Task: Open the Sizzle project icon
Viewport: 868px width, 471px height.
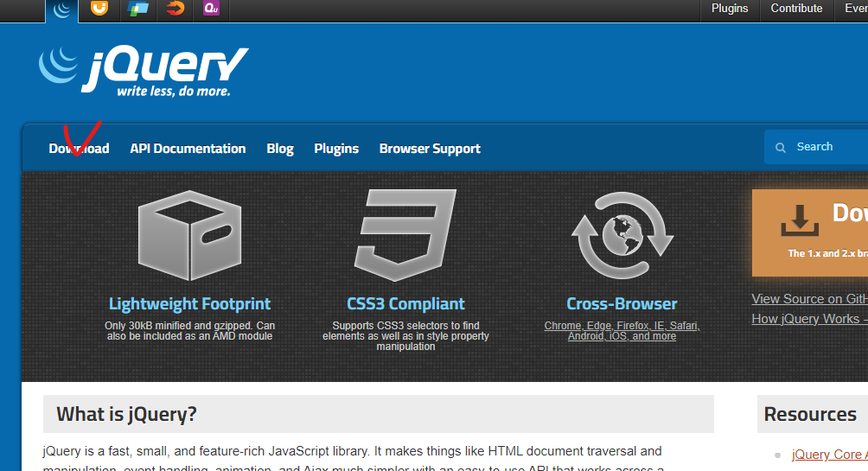Action: click(175, 9)
